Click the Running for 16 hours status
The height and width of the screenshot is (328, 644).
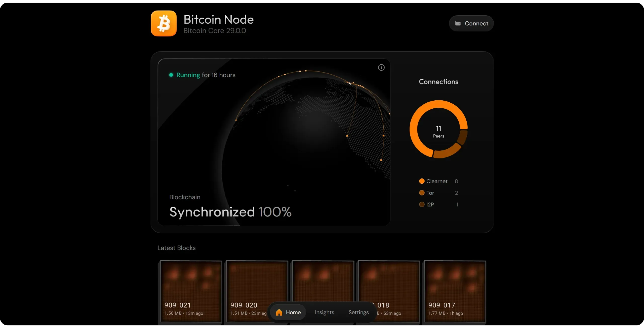pyautogui.click(x=206, y=75)
